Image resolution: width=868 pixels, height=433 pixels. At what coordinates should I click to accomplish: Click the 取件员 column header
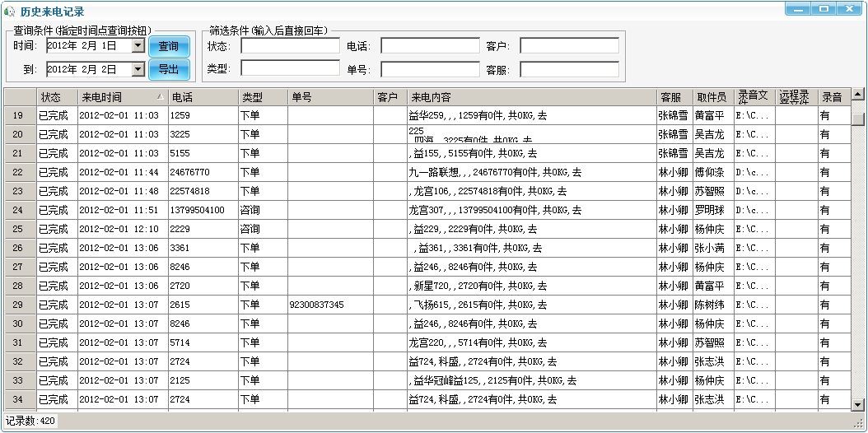[713, 97]
